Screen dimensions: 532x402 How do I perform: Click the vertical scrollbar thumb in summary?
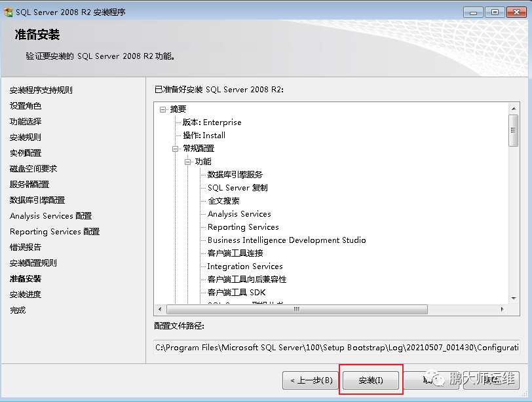click(x=514, y=130)
